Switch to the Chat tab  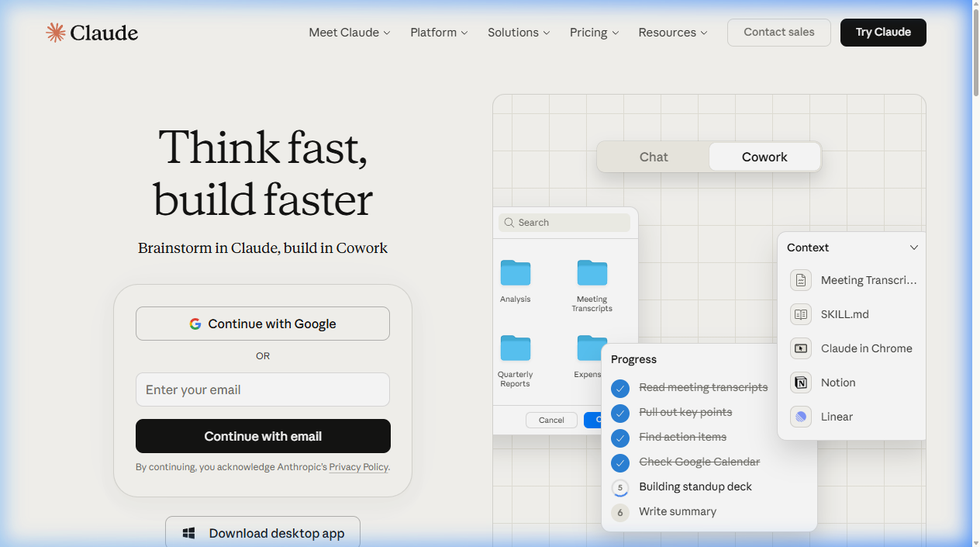[654, 157]
